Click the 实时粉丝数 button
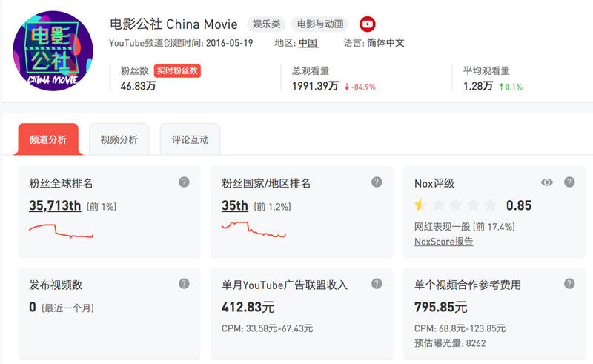593x364 pixels. pos(177,70)
